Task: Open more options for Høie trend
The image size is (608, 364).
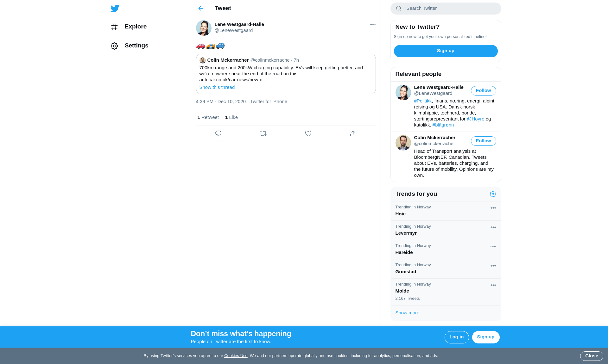Action: (493, 208)
